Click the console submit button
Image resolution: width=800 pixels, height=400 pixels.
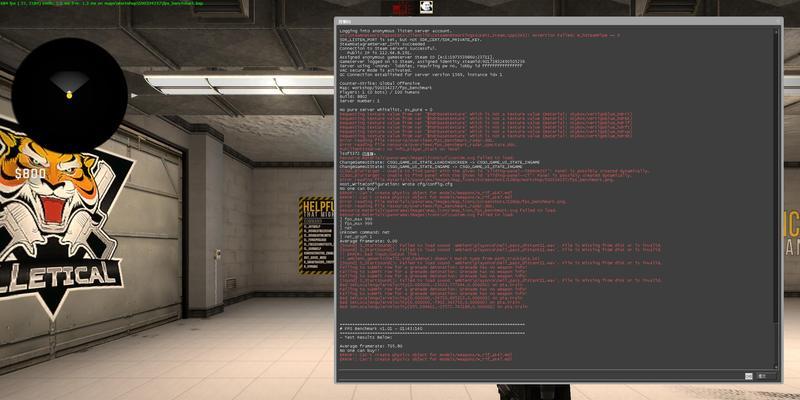pyautogui.click(x=768, y=377)
